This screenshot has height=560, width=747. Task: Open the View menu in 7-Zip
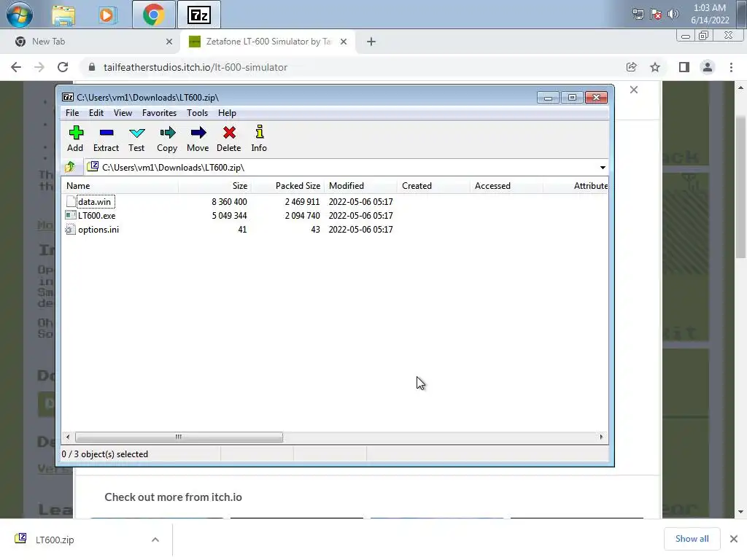(x=123, y=113)
